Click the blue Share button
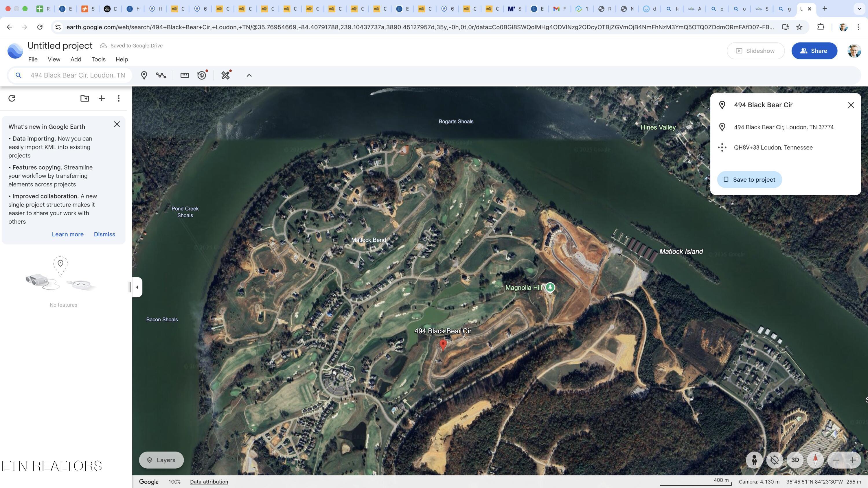The image size is (868, 488). point(814,51)
